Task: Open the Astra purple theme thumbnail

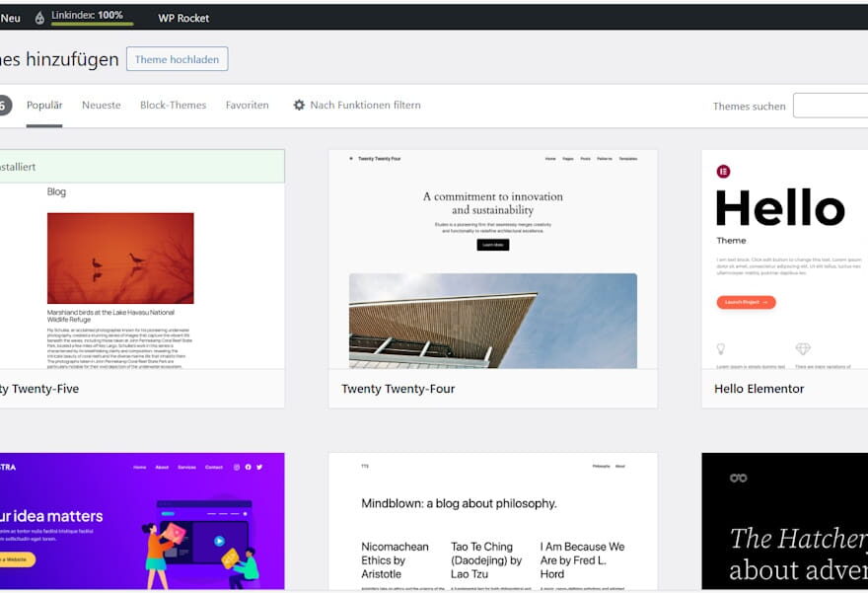Action: [x=142, y=521]
